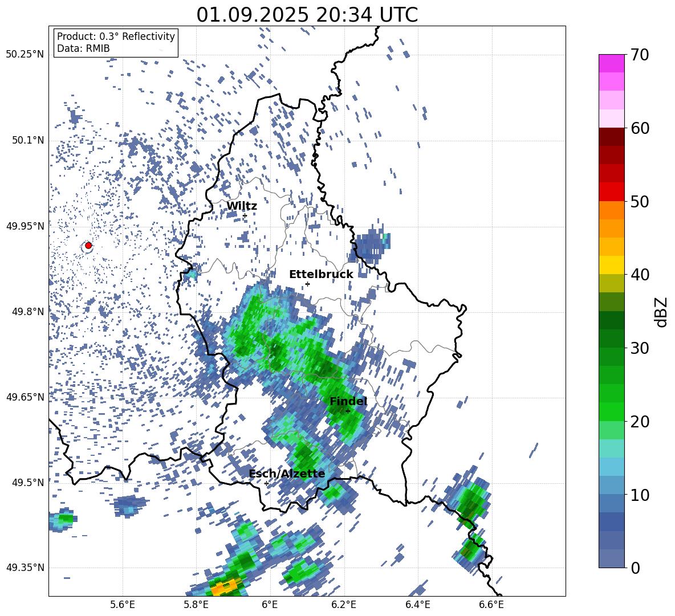Viewport: 675px width, 616px height.
Task: Click the 70 tick on colorbar
Action: click(640, 55)
